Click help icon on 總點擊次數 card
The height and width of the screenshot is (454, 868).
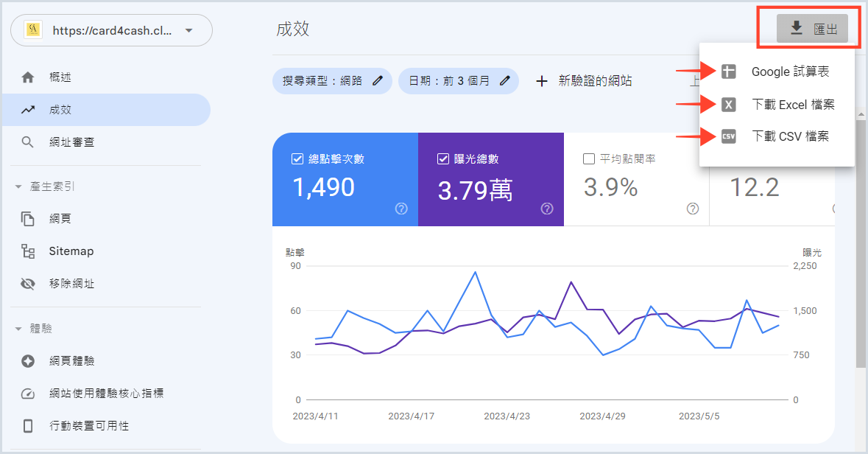[401, 209]
